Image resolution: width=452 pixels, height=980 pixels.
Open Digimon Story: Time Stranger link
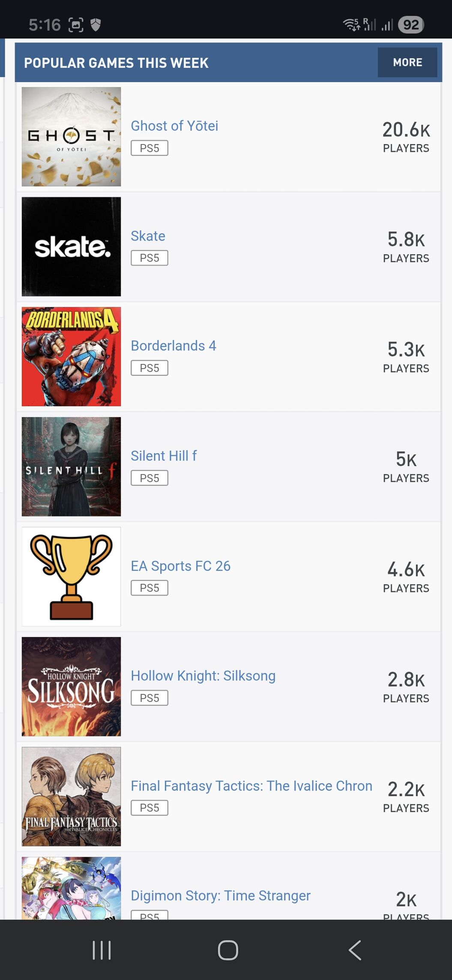(221, 896)
